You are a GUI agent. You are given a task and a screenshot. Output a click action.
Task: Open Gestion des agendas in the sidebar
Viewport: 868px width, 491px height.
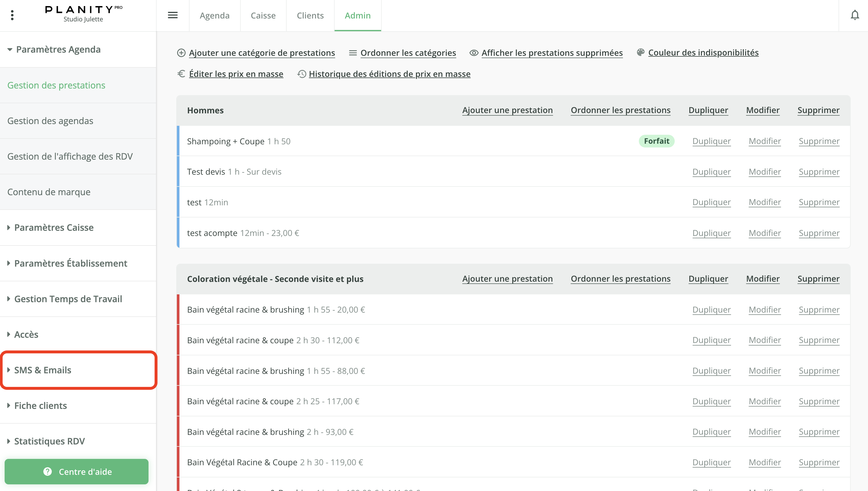click(50, 120)
